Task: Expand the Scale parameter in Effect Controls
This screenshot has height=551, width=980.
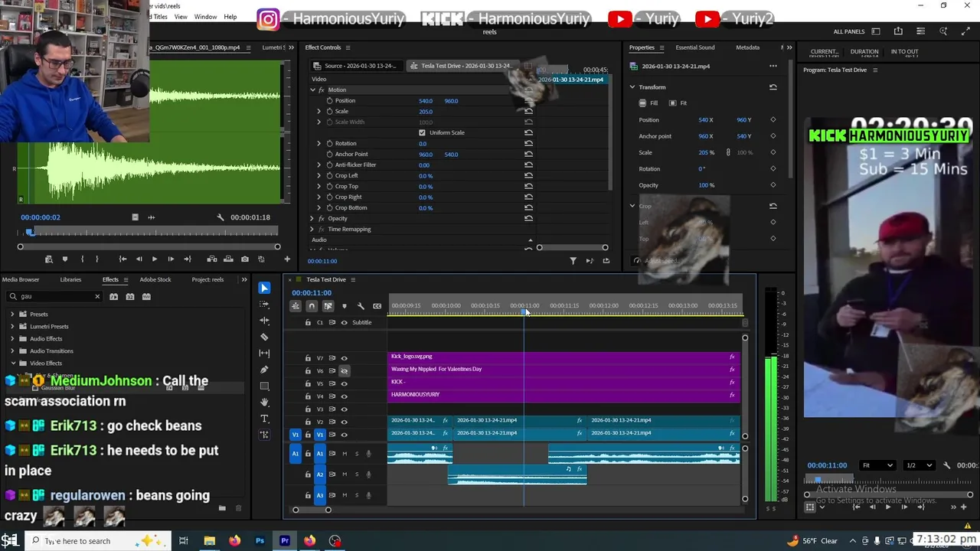Action: tap(318, 112)
